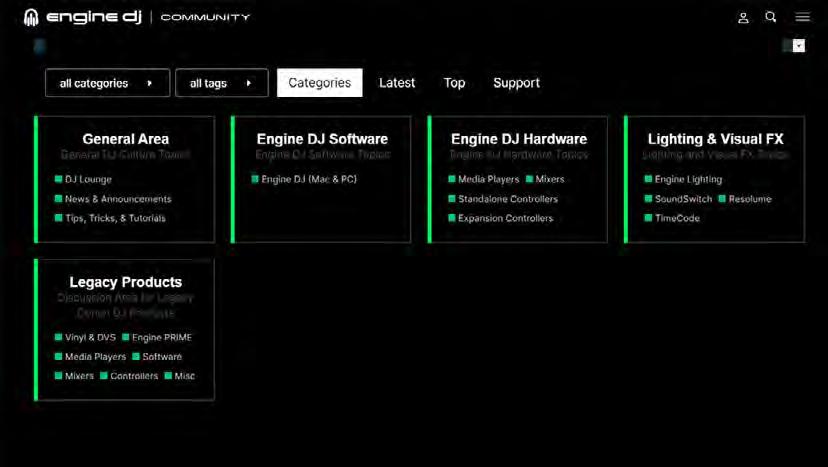The image size is (828, 467).
Task: Open the Engine DJ Hardware category heading
Action: (x=519, y=139)
